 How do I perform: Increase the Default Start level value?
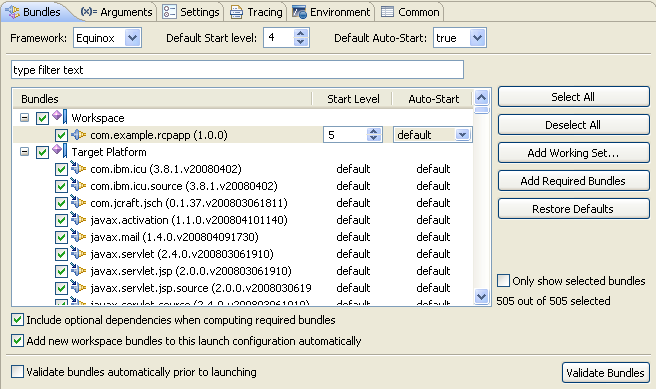point(300,33)
